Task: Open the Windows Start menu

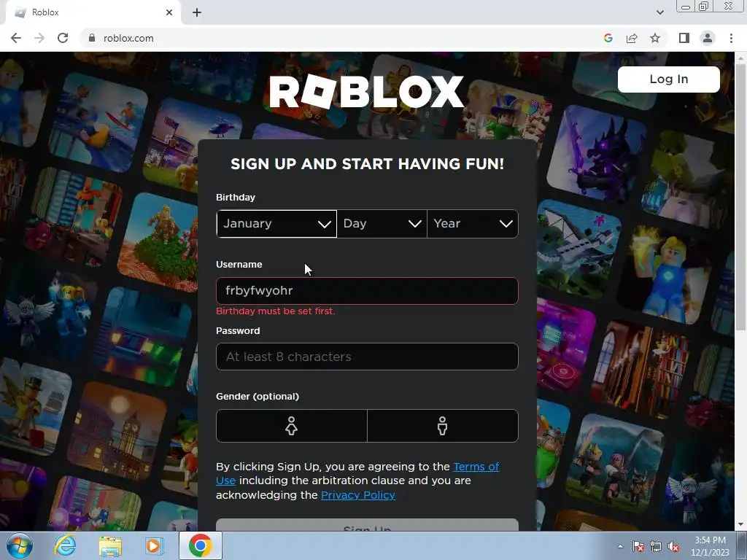Action: [x=19, y=545]
